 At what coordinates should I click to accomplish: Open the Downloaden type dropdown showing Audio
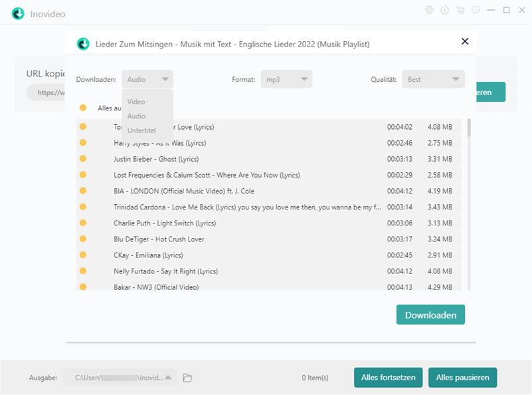(x=147, y=79)
